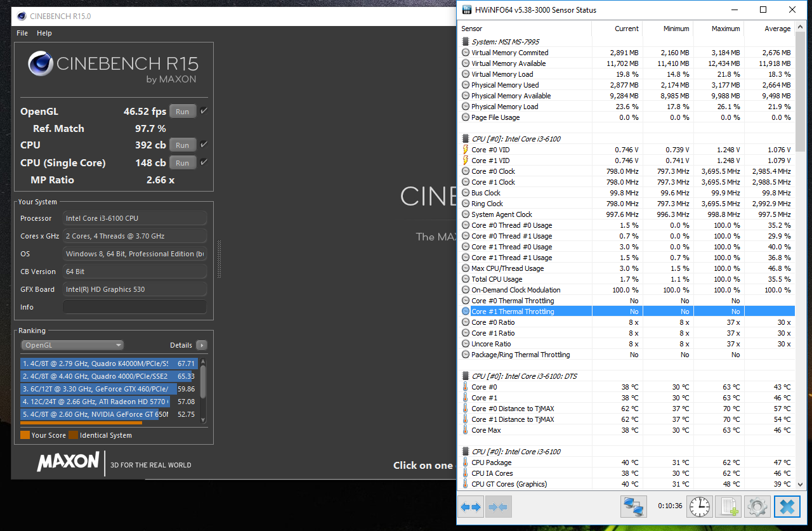The width and height of the screenshot is (812, 531).
Task: Click Page File Usage circle icon
Action: click(466, 117)
